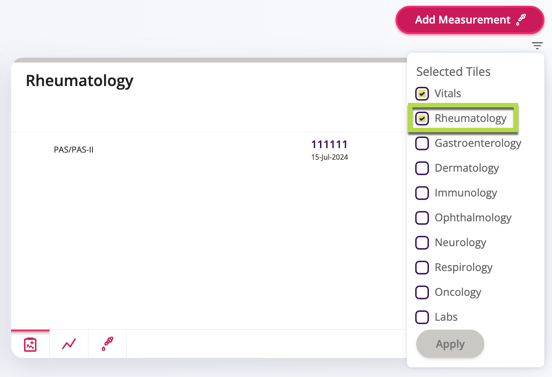Open the trend line chart tab

point(69,344)
